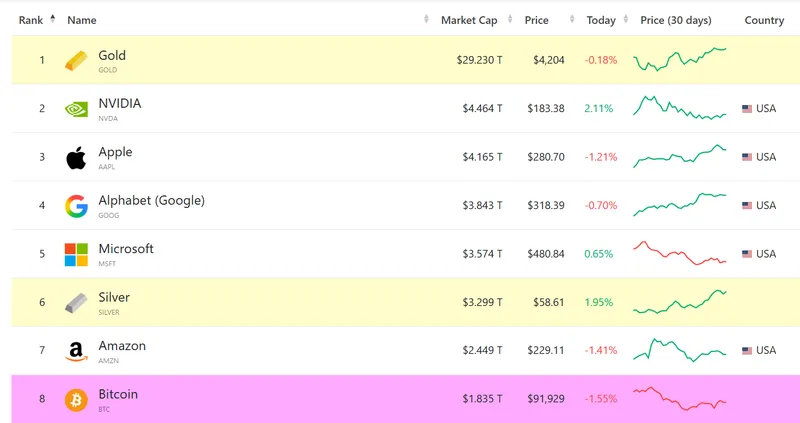800x423 pixels.
Task: Open the Alphabet (Google) company link
Action: coord(151,201)
